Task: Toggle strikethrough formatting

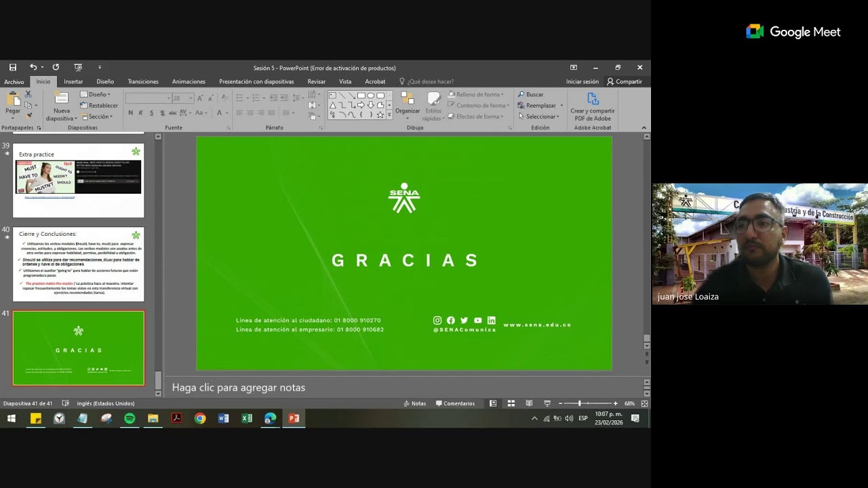Action: 173,113
